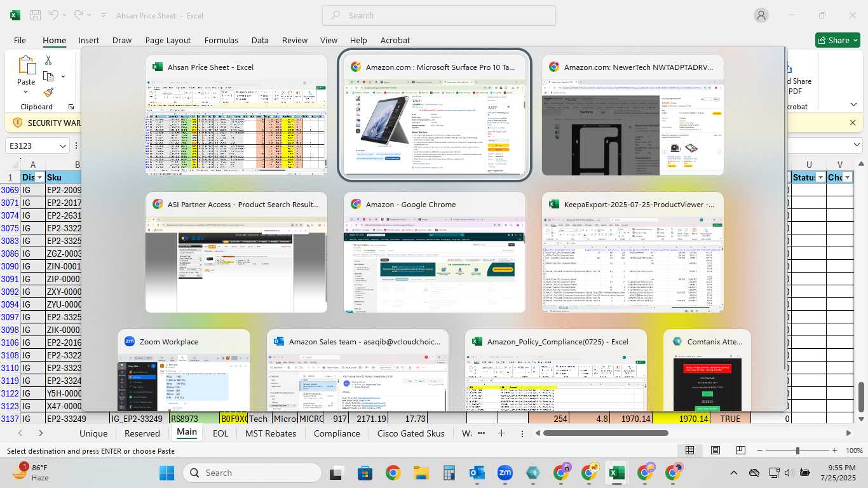Open the Paste options dropdown arrow
868x488 pixels.
[26, 93]
